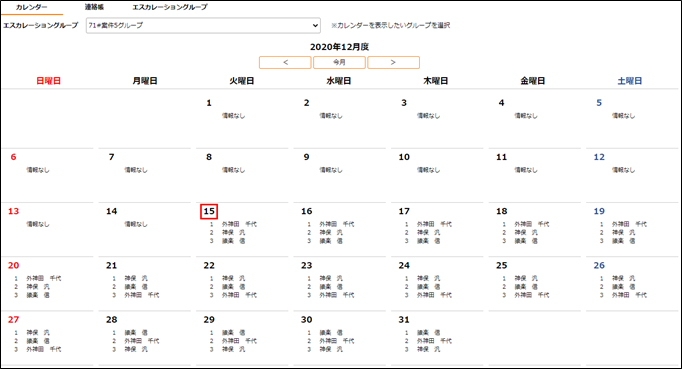The image size is (682, 369).
Task: Go to previous month with the < button
Action: pyautogui.click(x=285, y=62)
